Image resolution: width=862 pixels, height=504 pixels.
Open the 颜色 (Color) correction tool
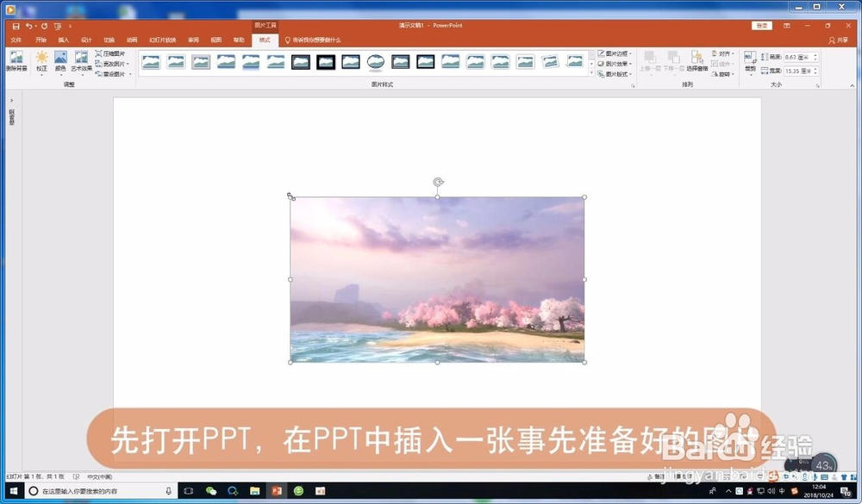(59, 60)
